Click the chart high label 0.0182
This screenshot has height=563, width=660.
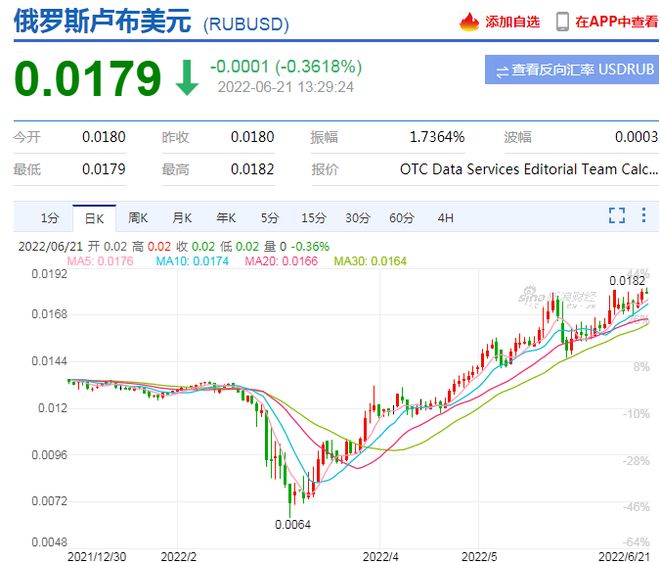click(x=627, y=281)
